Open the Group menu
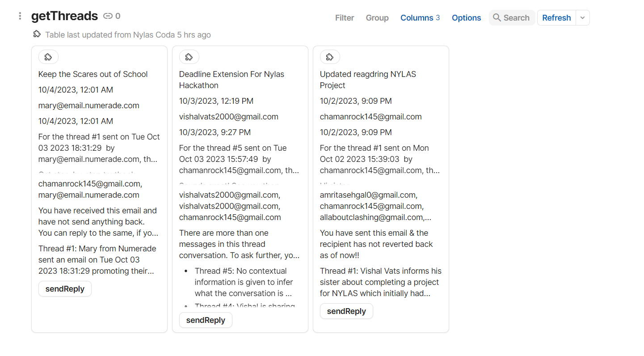644x356 pixels. (x=377, y=18)
